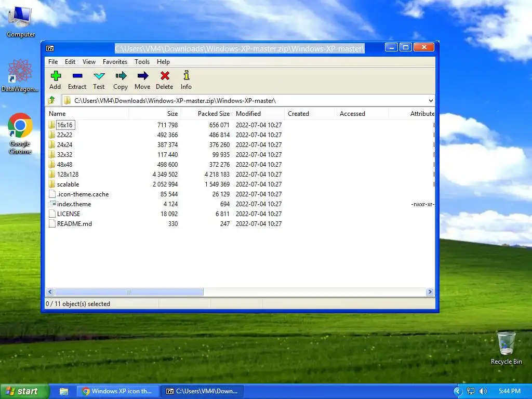
Task: Click the Add toolbar button
Action: click(55, 80)
